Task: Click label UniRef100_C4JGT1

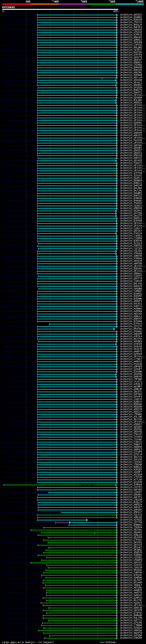Action: coord(131,382)
